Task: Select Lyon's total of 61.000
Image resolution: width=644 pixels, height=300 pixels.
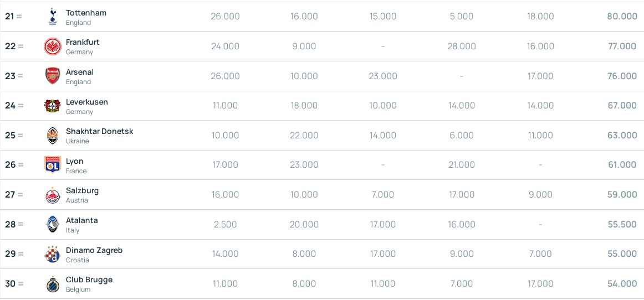Action: pos(622,164)
